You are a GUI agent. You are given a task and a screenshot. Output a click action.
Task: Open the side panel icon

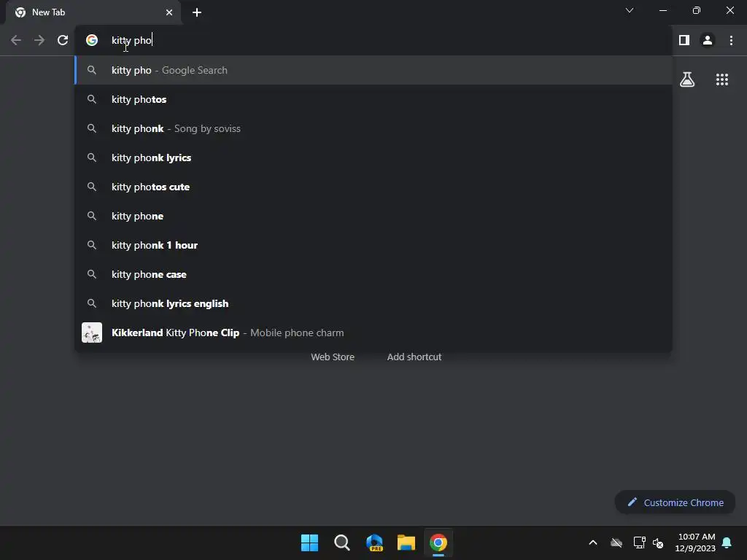(684, 41)
